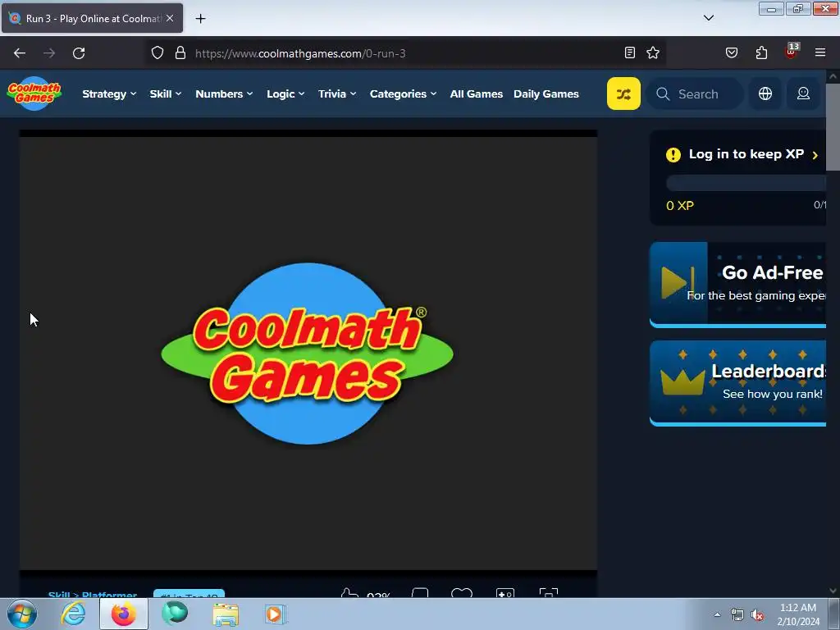Save the page to Pocket
This screenshot has height=630, width=840.
coord(731,52)
